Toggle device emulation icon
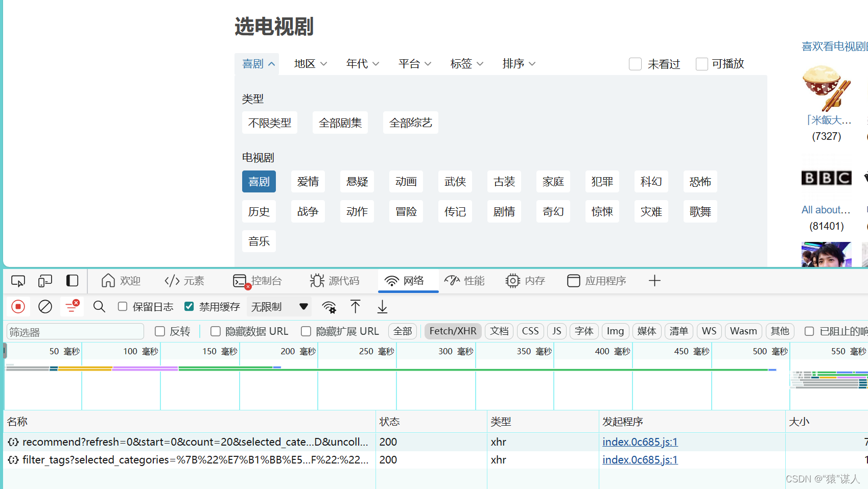The width and height of the screenshot is (868, 489). [x=45, y=281]
